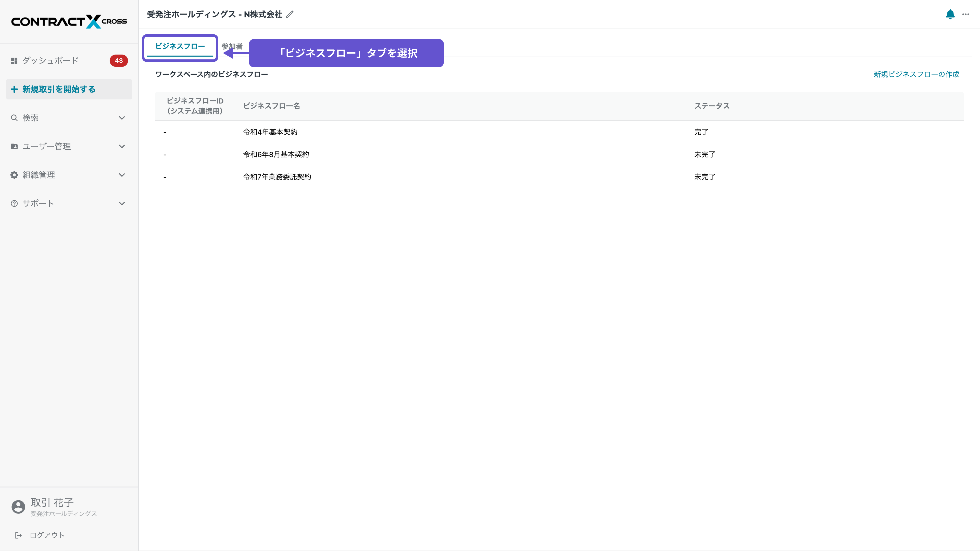Viewport: 980px width, 551px height.
Task: Open the notification bell
Action: pos(950,15)
